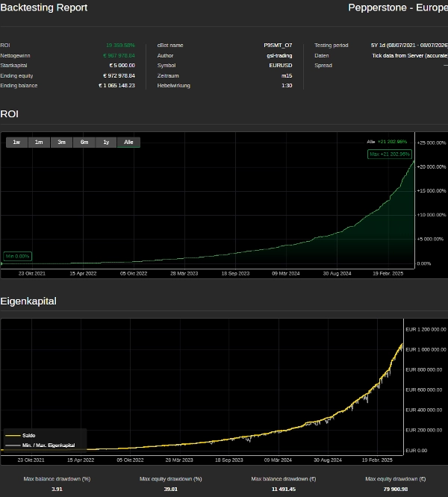Click the Nettogewinn value € 967 978.84
The height and width of the screenshot is (497, 448).
coord(119,55)
